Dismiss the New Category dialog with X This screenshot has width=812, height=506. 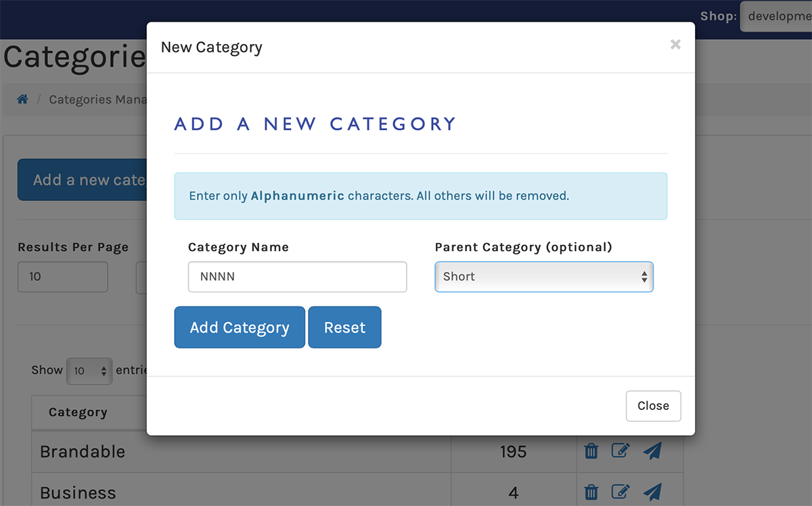(675, 45)
